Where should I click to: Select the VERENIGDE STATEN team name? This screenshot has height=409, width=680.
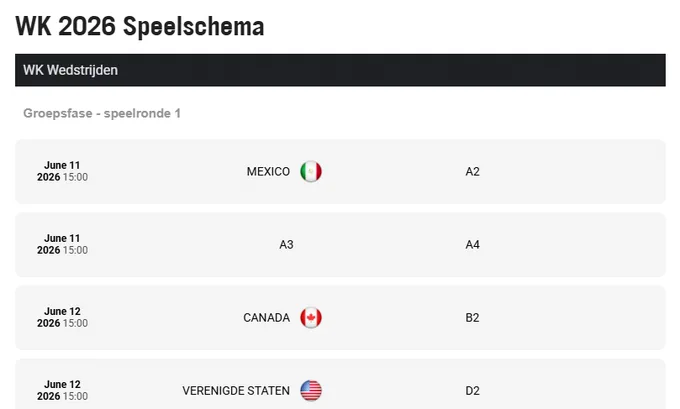pos(236,391)
